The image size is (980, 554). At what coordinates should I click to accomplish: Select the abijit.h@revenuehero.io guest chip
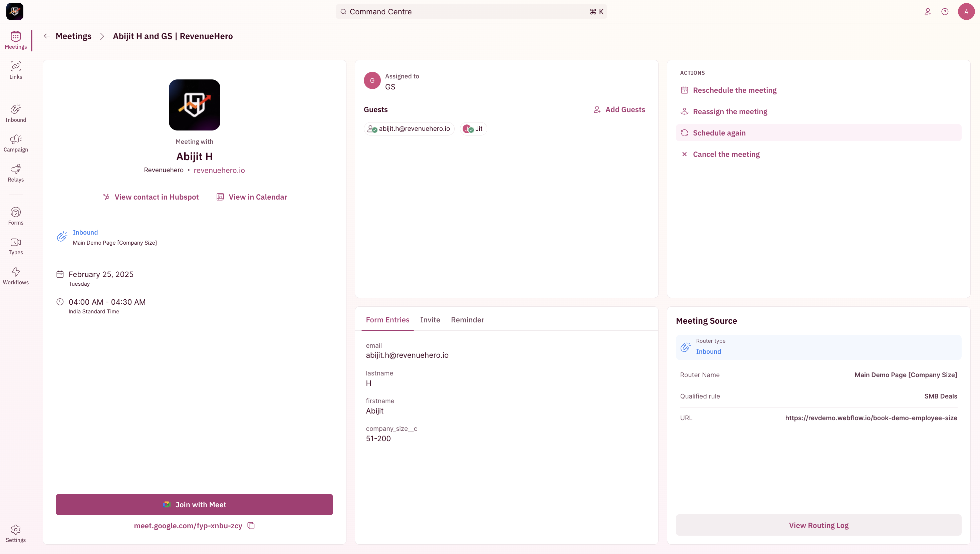pyautogui.click(x=409, y=128)
